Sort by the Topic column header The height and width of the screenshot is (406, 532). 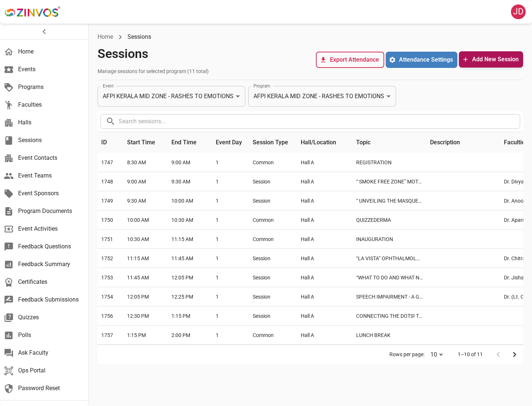pos(364,142)
